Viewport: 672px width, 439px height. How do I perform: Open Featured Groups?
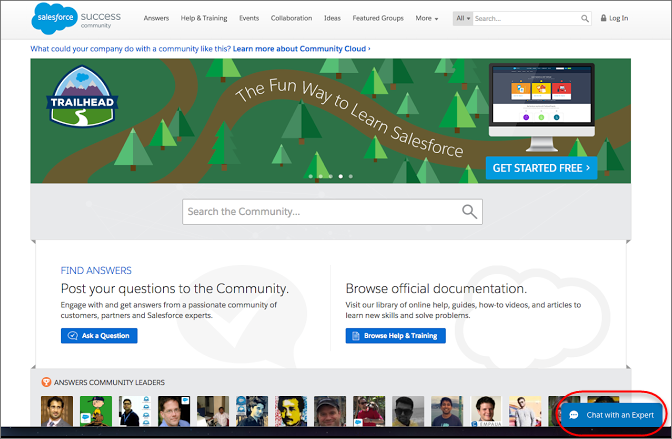378,18
